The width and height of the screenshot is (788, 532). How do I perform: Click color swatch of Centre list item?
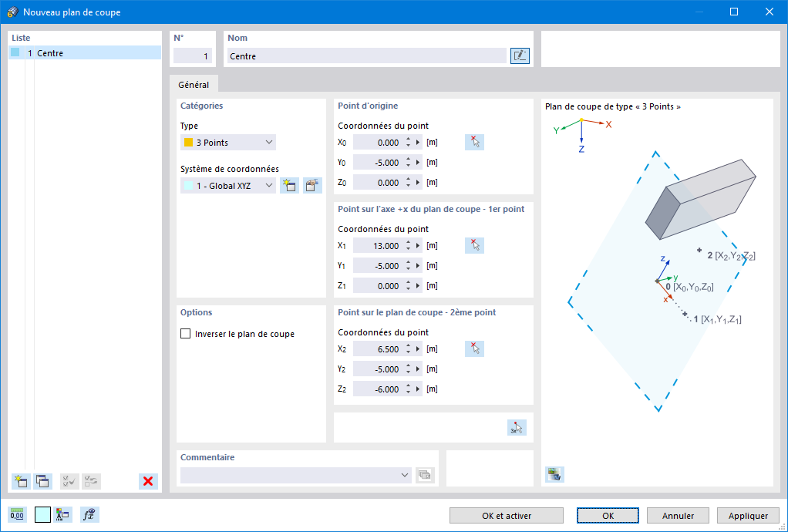[x=15, y=52]
